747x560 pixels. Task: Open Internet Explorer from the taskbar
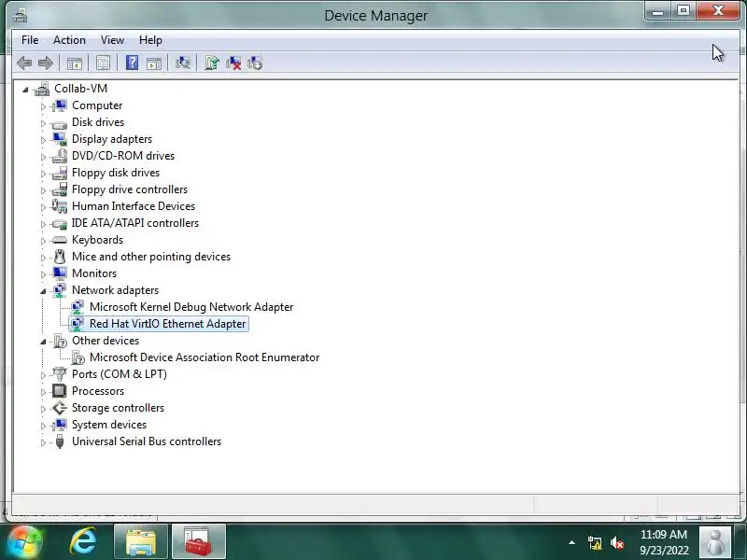tap(83, 542)
